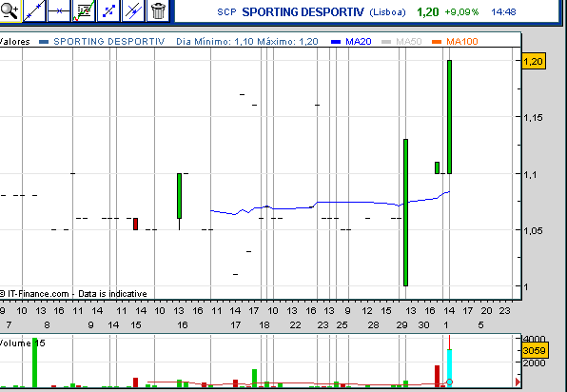Click the long green candle on day 29
567x392 pixels.
click(405, 212)
